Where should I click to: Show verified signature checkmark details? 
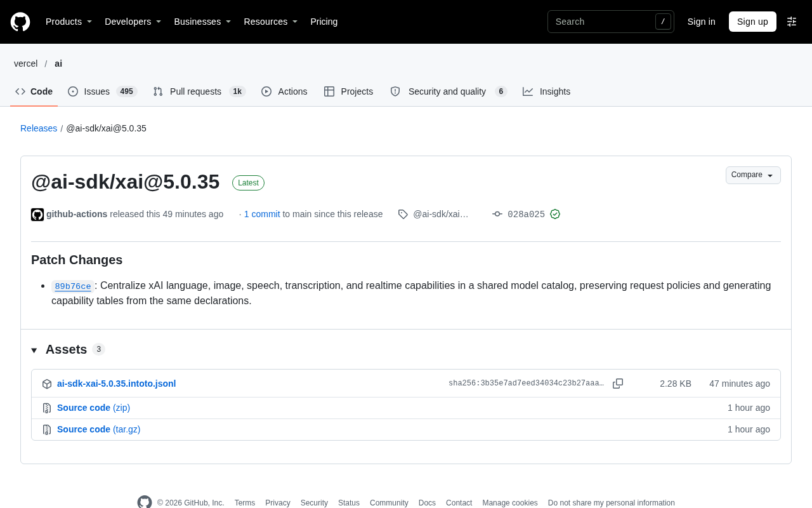pyautogui.click(x=555, y=214)
